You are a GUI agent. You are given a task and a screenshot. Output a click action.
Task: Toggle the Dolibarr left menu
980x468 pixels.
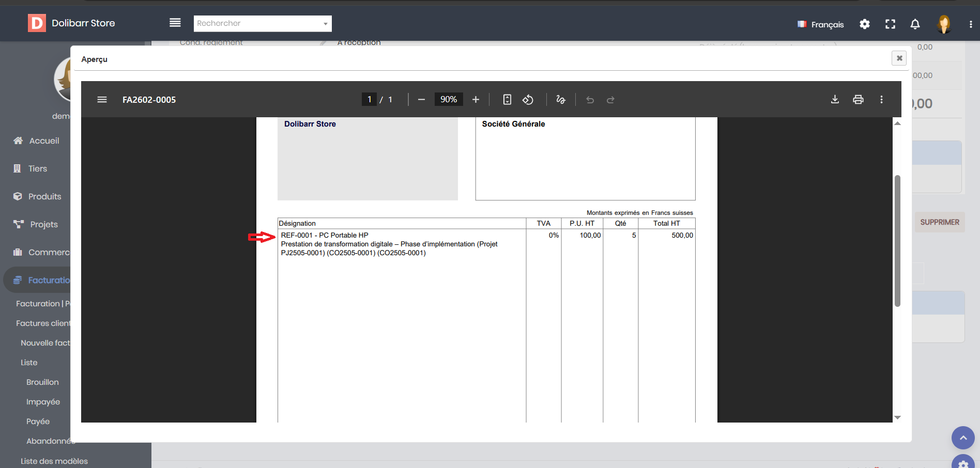175,23
